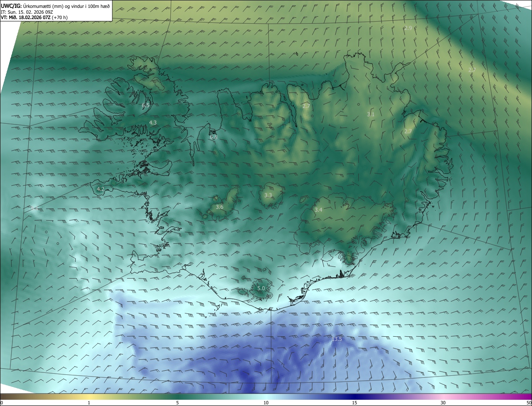Click the legend tick label 1

coord(89,403)
